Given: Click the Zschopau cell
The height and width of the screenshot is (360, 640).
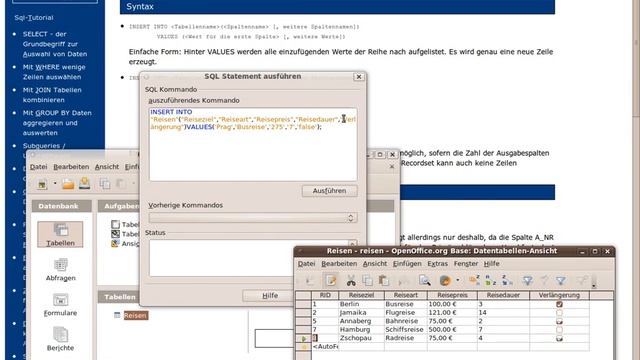Looking at the screenshot, I should click(361, 338).
